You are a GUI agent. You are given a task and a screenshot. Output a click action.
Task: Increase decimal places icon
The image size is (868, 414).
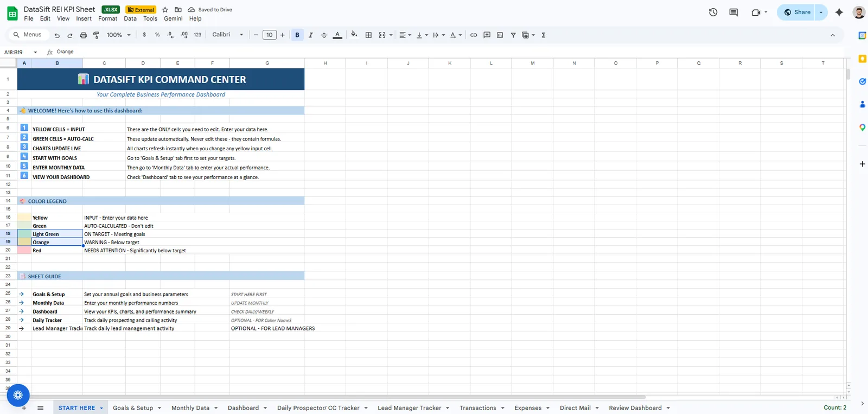184,35
